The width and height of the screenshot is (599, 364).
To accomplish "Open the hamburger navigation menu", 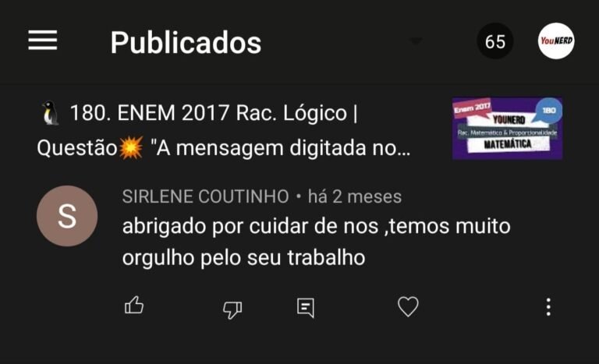I will pos(42,40).
